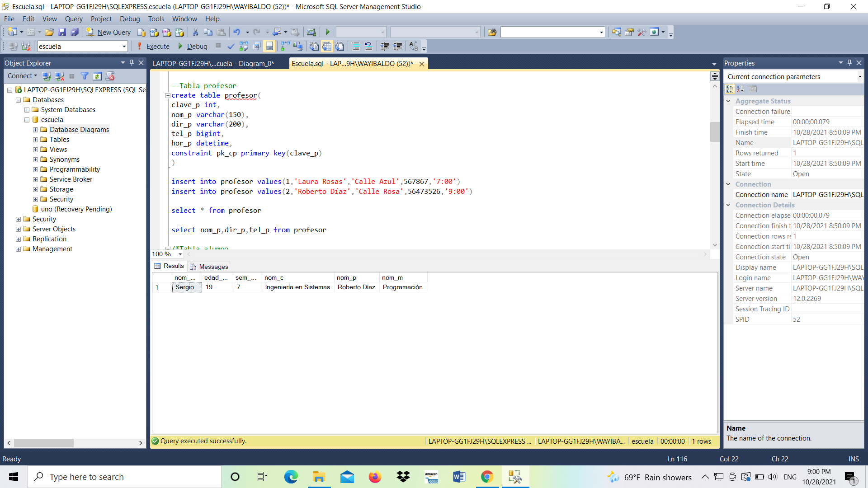The height and width of the screenshot is (488, 868).
Task: Open Current connection parameters dropdown
Action: (x=860, y=76)
